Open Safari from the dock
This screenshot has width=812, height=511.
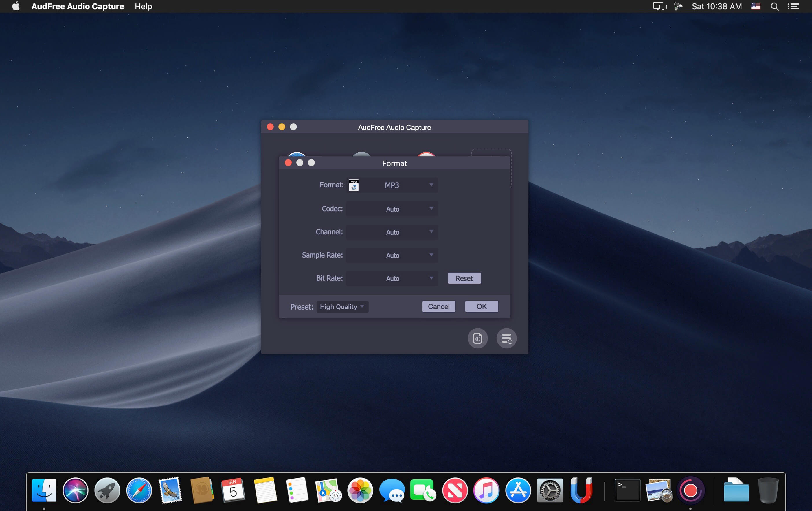click(x=139, y=490)
